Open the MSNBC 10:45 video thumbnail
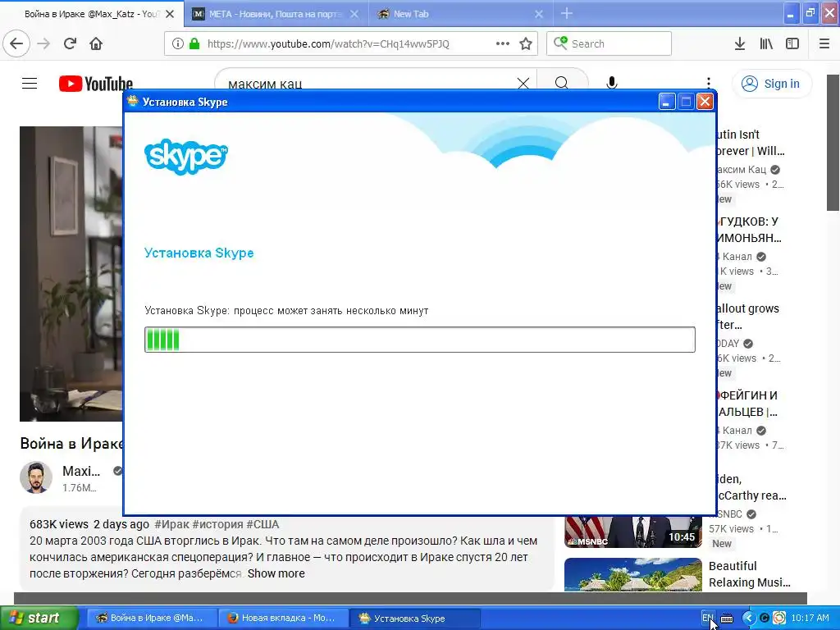Image resolution: width=840 pixels, height=630 pixels. click(x=632, y=532)
